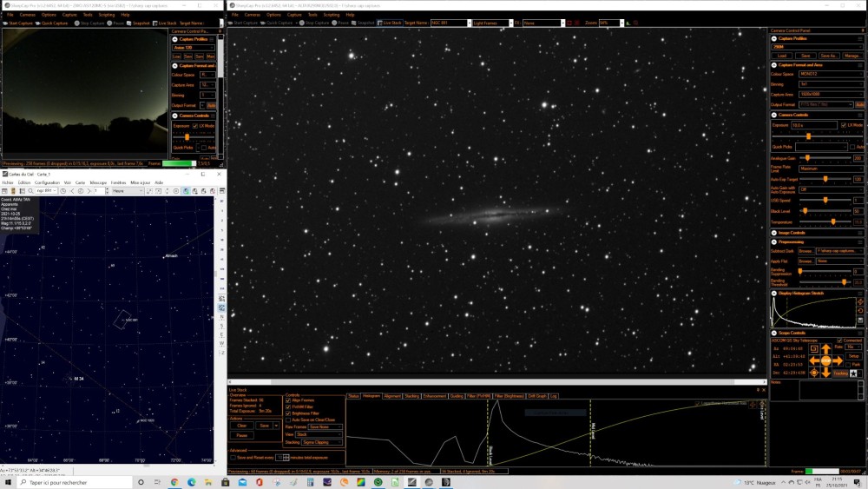Click Save button in Live Stack Actions
Image resolution: width=868 pixels, height=489 pixels.
tap(265, 426)
